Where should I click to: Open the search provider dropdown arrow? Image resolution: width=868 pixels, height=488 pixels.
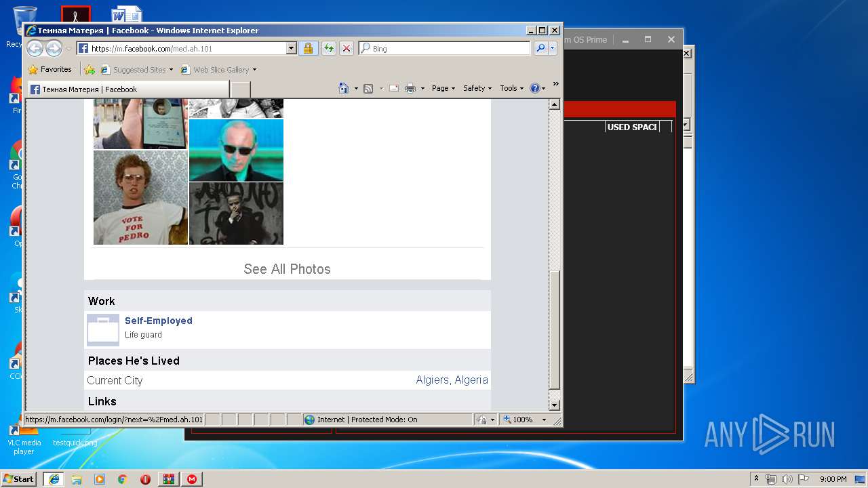(x=553, y=48)
